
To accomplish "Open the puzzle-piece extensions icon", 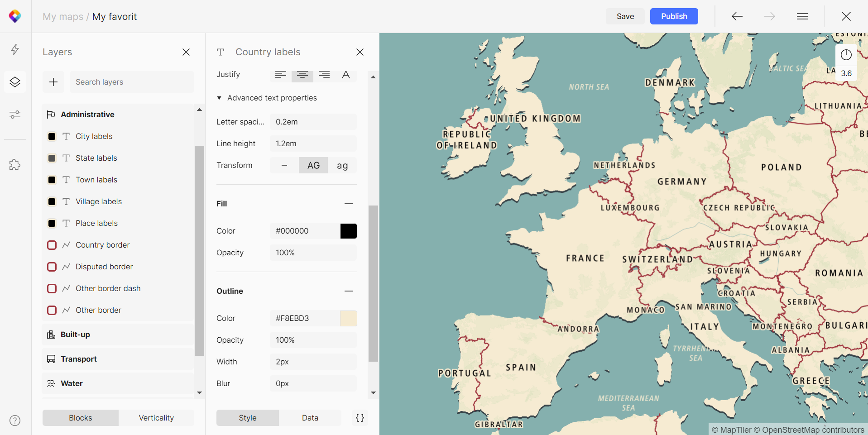I will pos(15,164).
